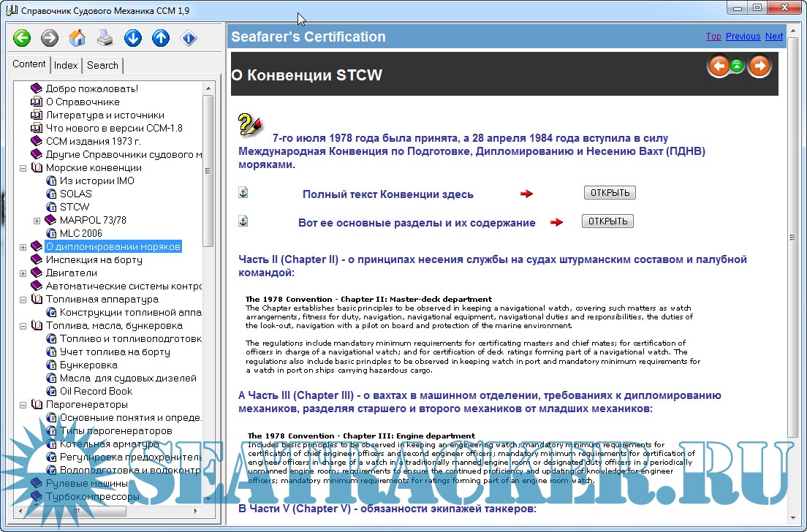Viewport: 807px width, 532px height.
Task: Click the grey Forward arrow in the toolbar
Action: click(50, 38)
